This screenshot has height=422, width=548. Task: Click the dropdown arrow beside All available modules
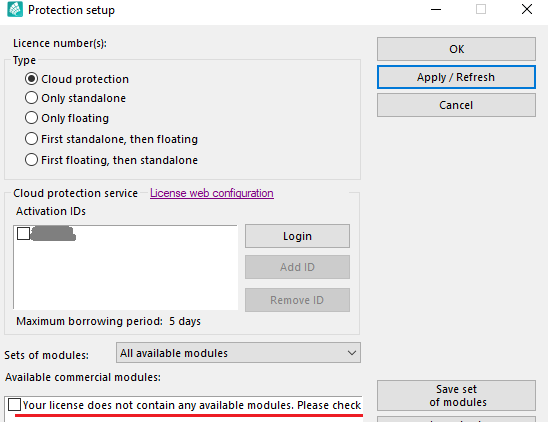(x=352, y=353)
